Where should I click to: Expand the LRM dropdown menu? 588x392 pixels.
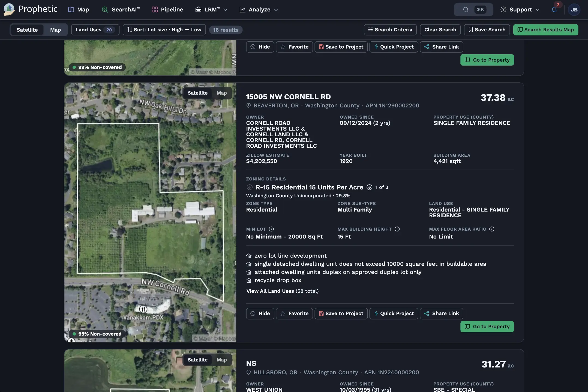(x=211, y=10)
